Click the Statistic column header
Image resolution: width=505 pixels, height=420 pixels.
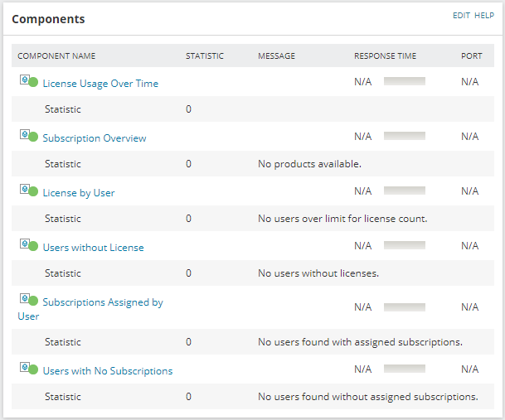click(x=205, y=56)
